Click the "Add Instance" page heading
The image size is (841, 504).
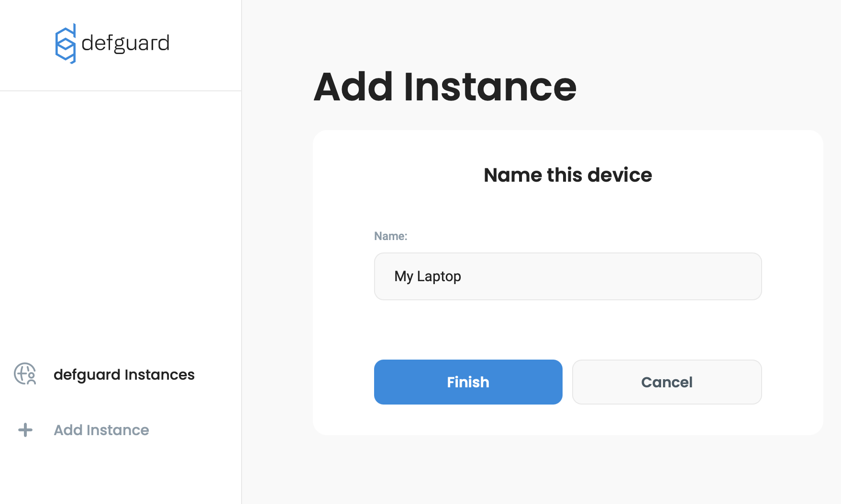(x=445, y=87)
